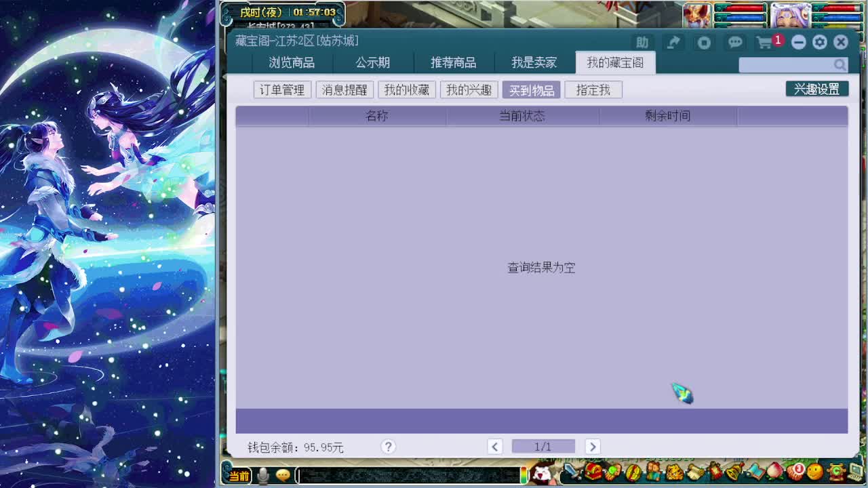Click the purple-haired character portrait

tap(791, 14)
